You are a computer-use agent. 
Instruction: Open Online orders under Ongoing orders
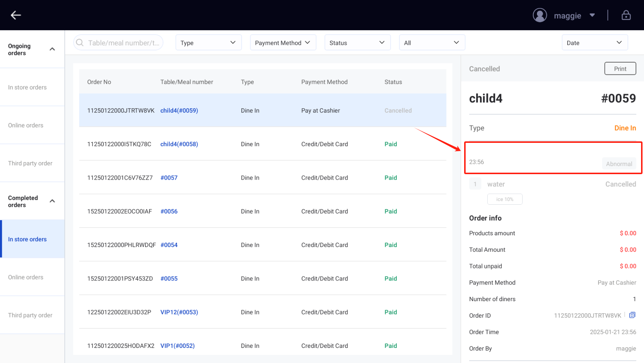click(32, 125)
